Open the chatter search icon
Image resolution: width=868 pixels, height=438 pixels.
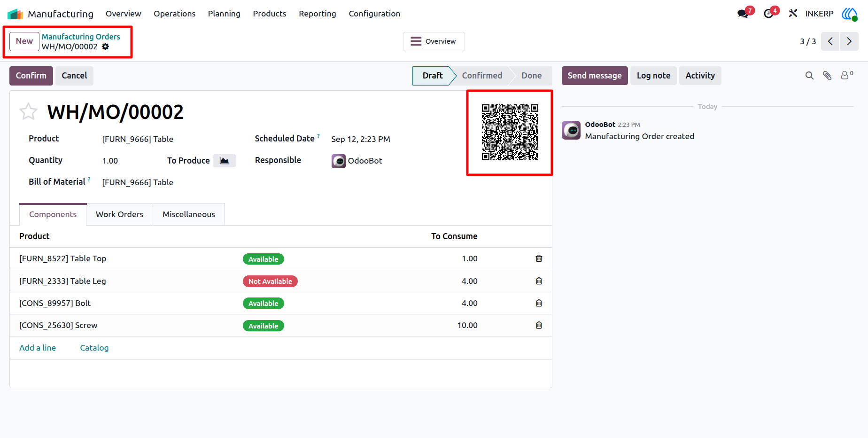coord(809,76)
